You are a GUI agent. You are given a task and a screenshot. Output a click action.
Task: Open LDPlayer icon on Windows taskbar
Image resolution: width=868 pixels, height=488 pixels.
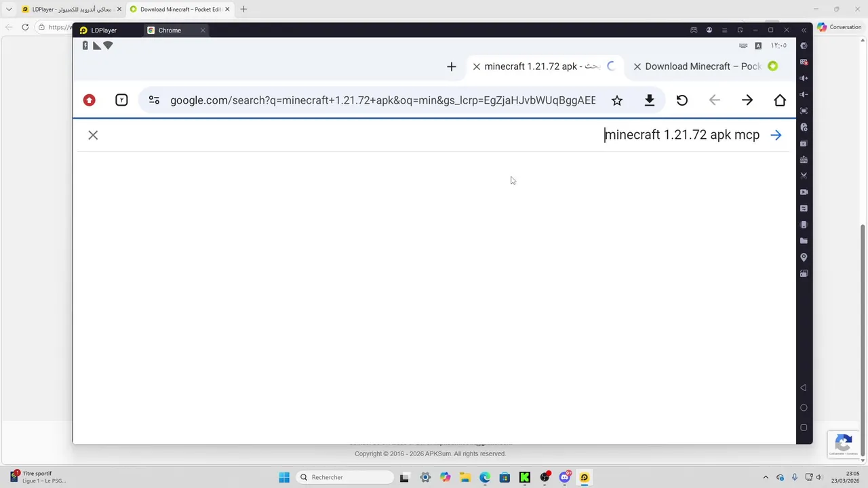click(584, 477)
